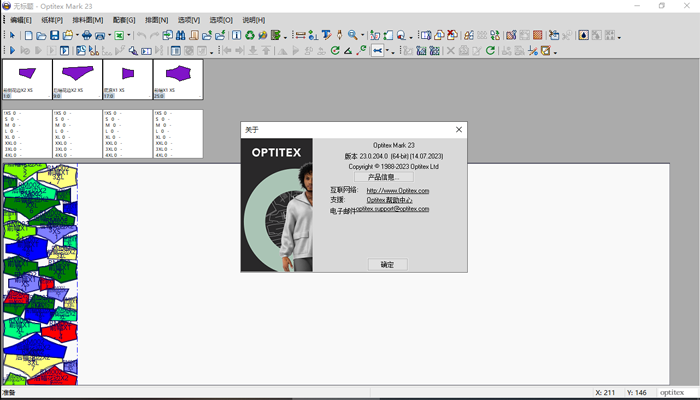The height and width of the screenshot is (400, 700).
Task: Click the large green refresh arrow icon
Action: click(x=490, y=50)
